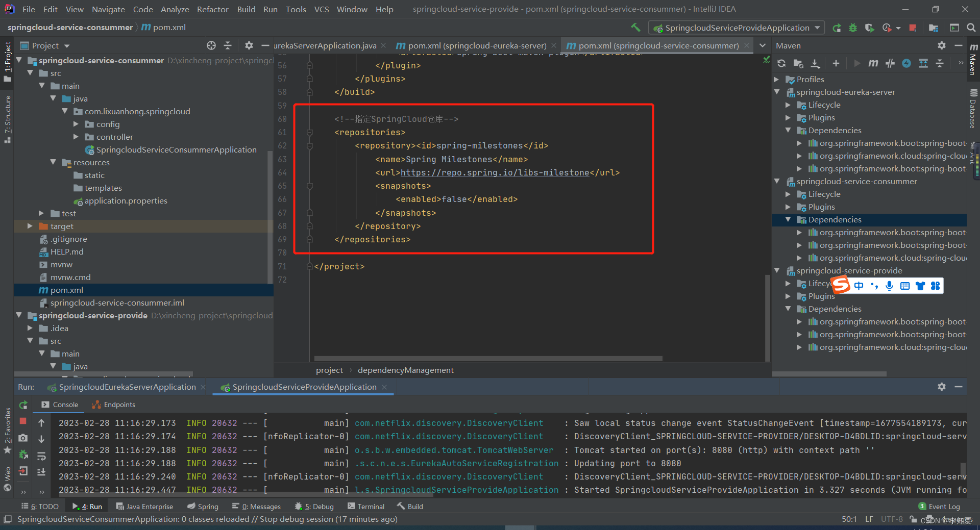Click the Build Project hammer icon
The image size is (980, 530).
[635, 28]
